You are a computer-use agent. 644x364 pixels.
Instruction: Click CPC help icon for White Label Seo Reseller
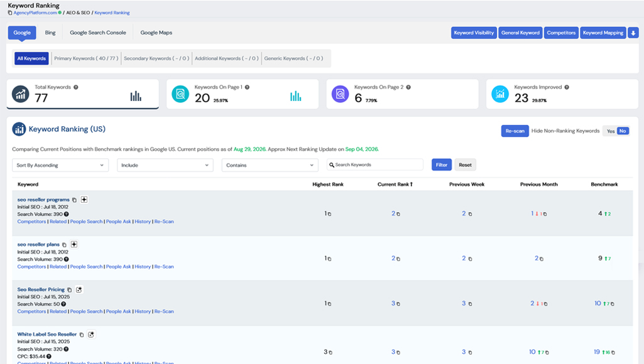tap(49, 356)
